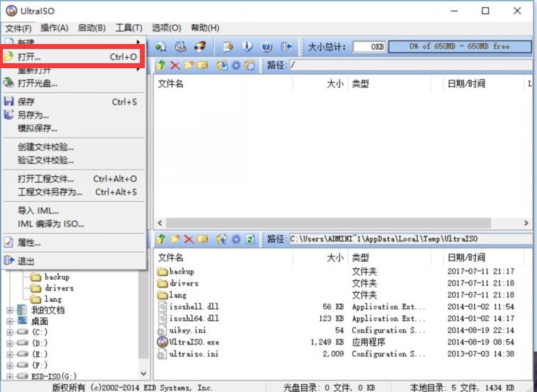Click red X delete icon in ISO pane toolbar
This screenshot has height=392, width=537.
[x=175, y=65]
